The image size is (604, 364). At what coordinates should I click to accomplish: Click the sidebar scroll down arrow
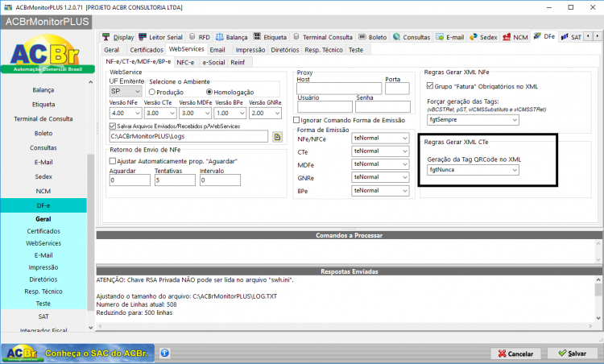[90, 328]
